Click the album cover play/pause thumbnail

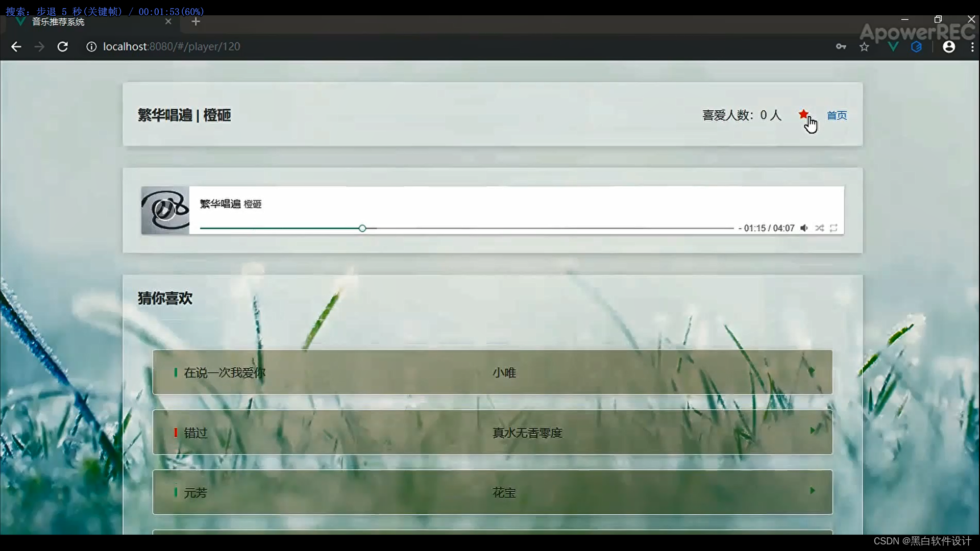(165, 210)
